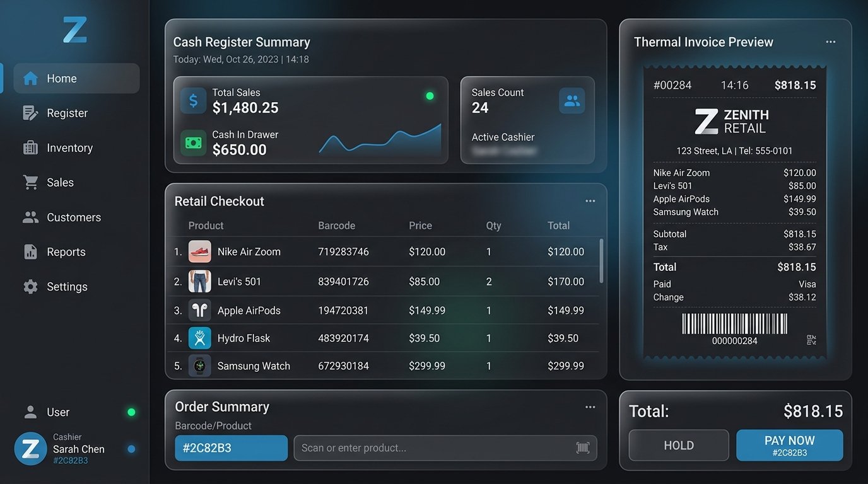Click the Sales Count people icon
This screenshot has height=484, width=868.
[572, 101]
